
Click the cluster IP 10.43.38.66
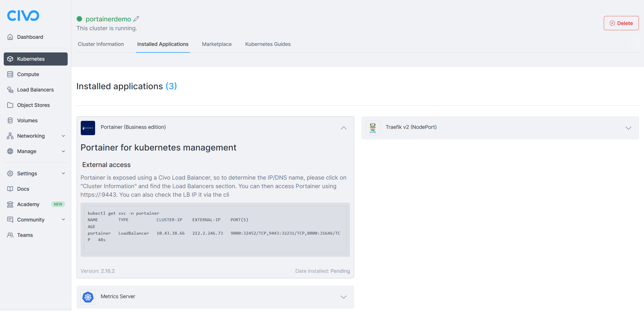[170, 233]
